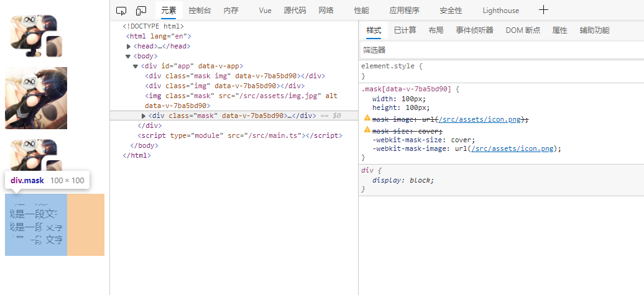644x295 pixels.
Task: Open the 网络 tab
Action: pyautogui.click(x=326, y=11)
